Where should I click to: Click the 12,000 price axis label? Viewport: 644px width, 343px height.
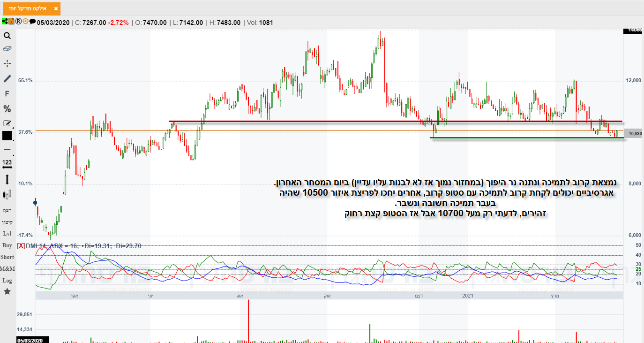(x=633, y=80)
